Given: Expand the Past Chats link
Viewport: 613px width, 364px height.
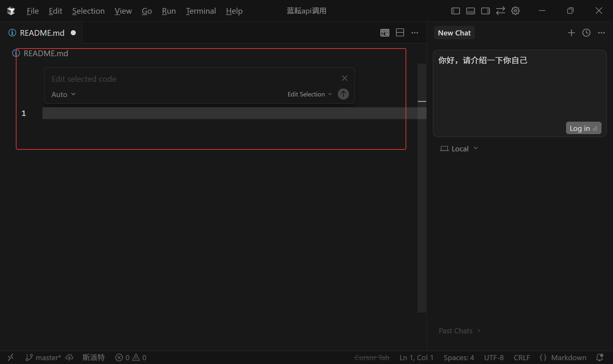Looking at the screenshot, I should click(459, 331).
